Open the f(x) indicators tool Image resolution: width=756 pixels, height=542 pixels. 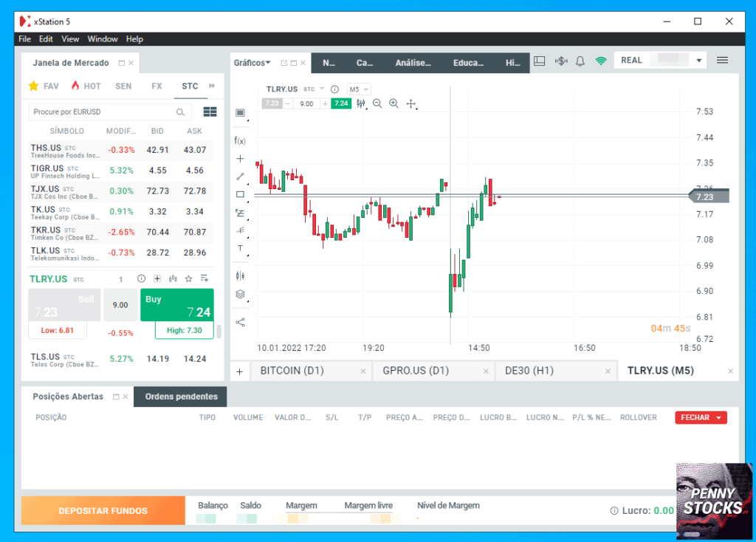click(x=240, y=141)
